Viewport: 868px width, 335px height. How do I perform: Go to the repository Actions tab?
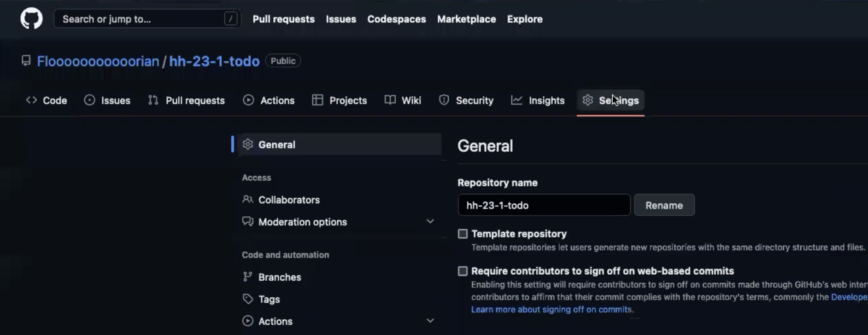269,100
